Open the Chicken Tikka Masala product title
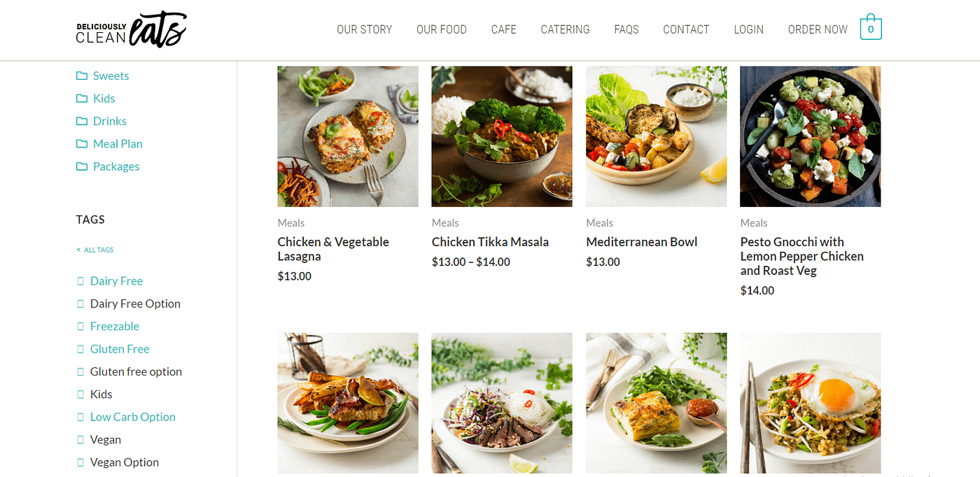Image resolution: width=980 pixels, height=477 pixels. click(490, 242)
